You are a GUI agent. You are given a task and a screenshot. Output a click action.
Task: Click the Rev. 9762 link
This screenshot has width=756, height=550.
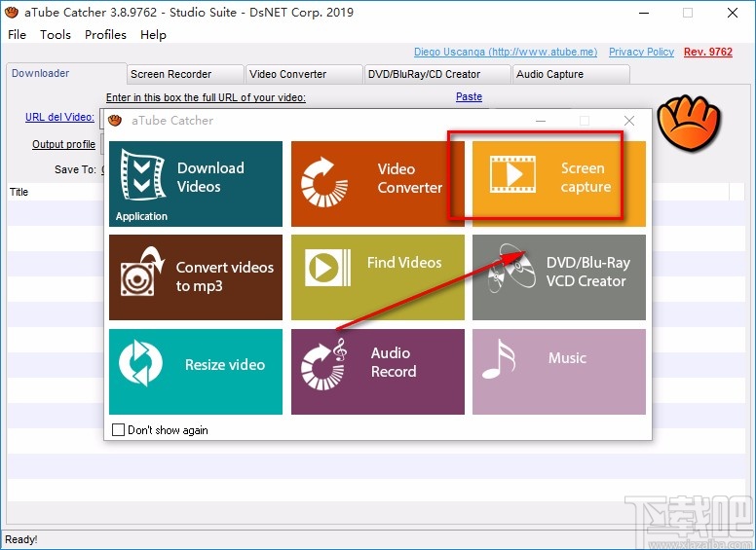[x=708, y=52]
